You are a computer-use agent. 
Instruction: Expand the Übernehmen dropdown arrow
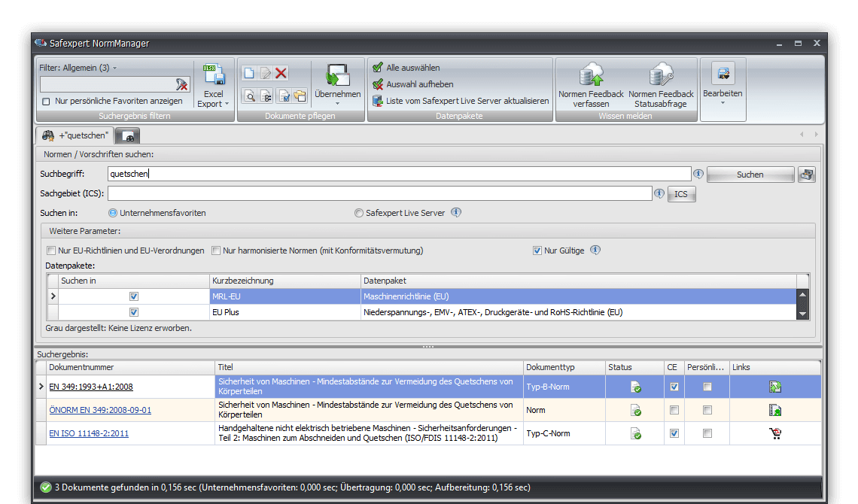click(338, 103)
